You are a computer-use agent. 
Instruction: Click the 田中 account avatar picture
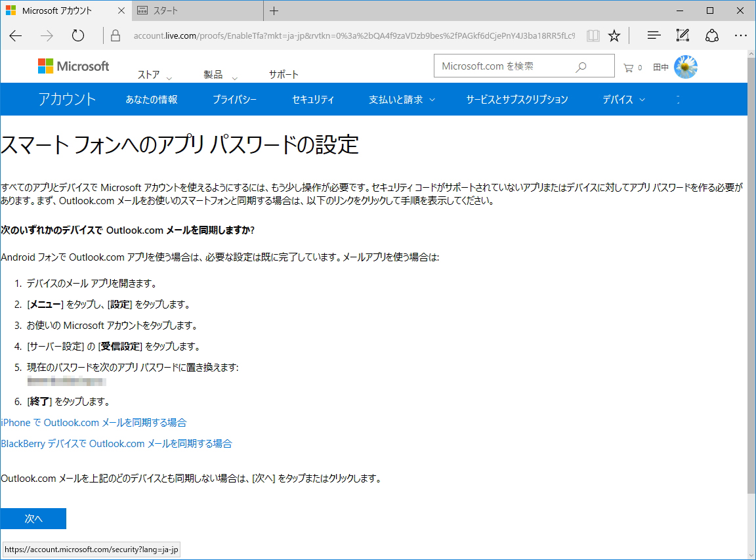click(685, 66)
